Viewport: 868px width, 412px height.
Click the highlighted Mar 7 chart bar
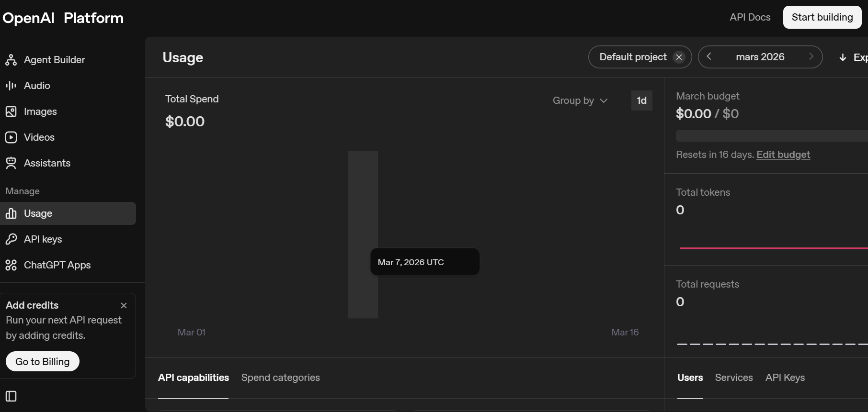click(363, 234)
